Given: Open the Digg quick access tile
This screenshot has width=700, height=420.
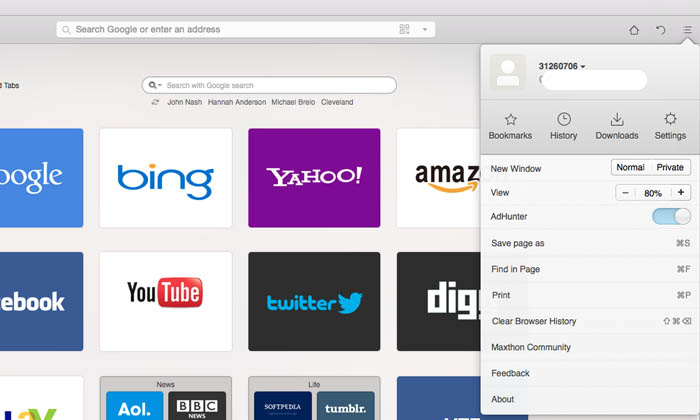Looking at the screenshot, I should [x=439, y=301].
